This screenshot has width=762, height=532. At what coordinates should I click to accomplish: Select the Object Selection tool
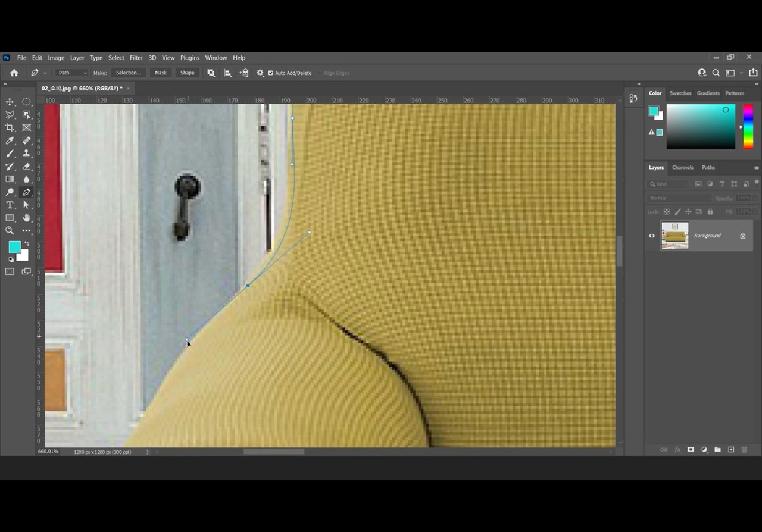tap(26, 115)
